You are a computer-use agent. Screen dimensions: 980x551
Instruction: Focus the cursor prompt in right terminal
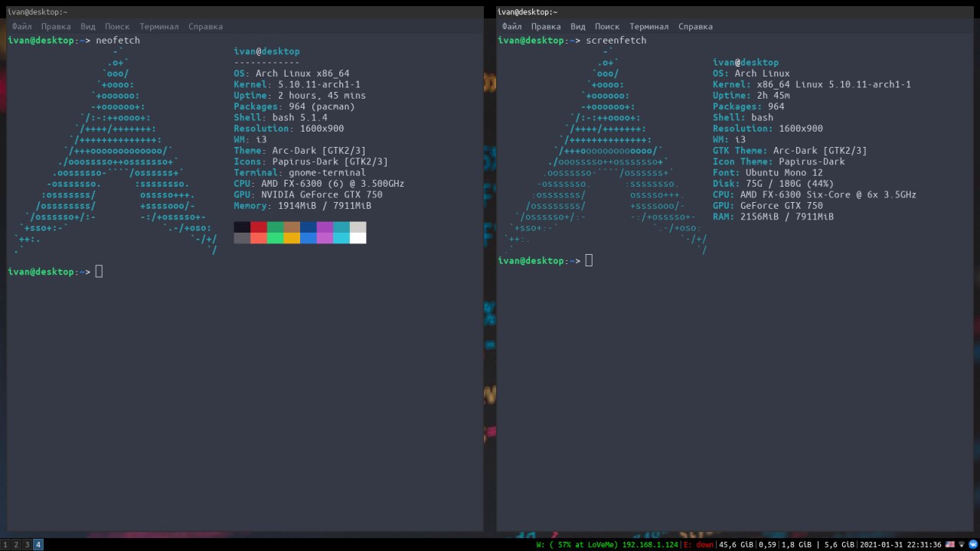pyautogui.click(x=589, y=260)
